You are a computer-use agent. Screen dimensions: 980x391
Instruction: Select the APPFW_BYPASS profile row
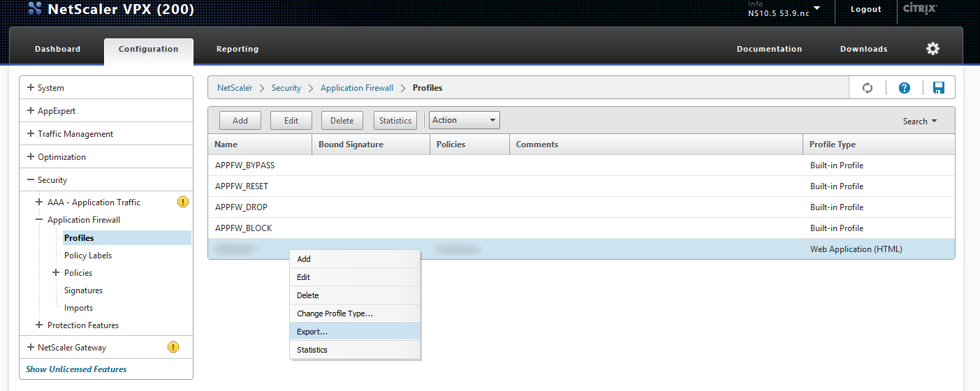pos(581,165)
